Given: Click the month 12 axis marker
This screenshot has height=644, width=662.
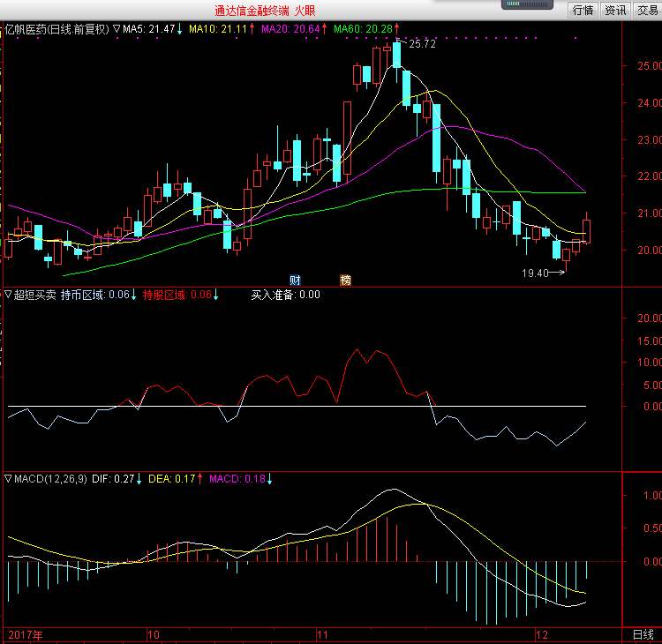Looking at the screenshot, I should pos(542,634).
